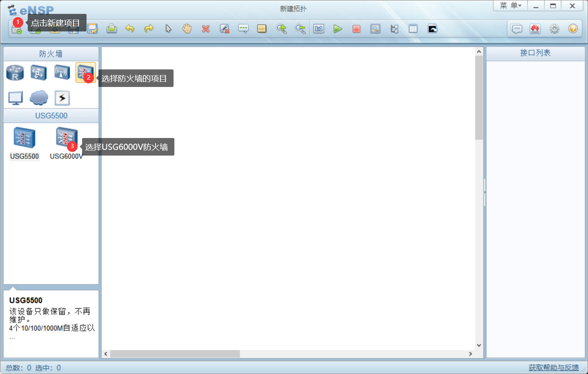Pick the USG5500 firewall device
This screenshot has width=588, height=374.
coord(24,143)
